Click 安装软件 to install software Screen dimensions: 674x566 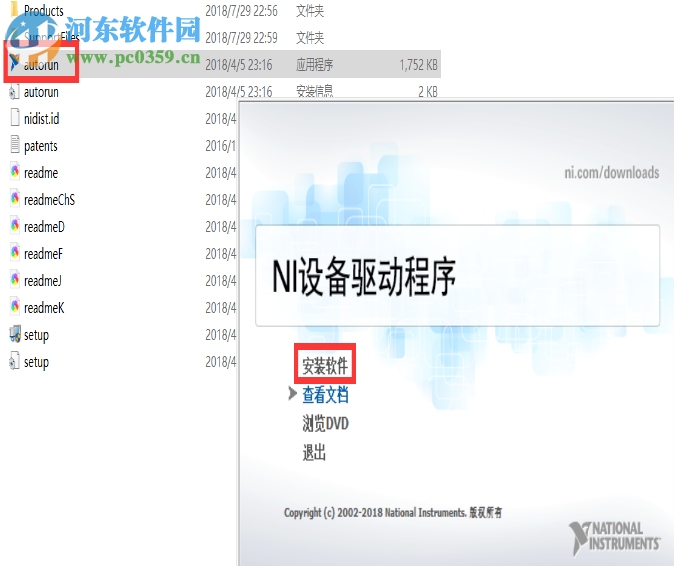[x=325, y=366]
